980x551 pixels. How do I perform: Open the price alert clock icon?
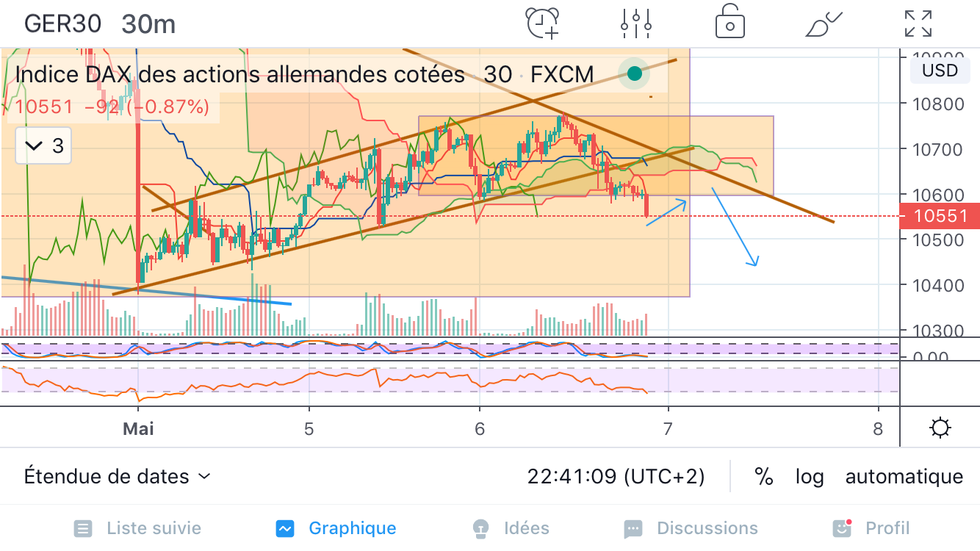coord(543,23)
